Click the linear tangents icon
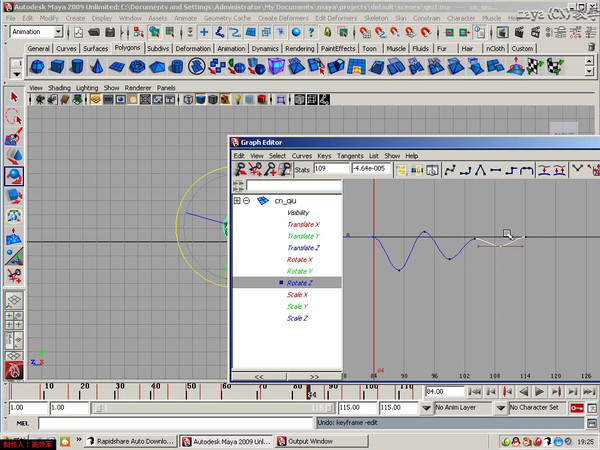The image size is (600, 450). click(x=481, y=170)
